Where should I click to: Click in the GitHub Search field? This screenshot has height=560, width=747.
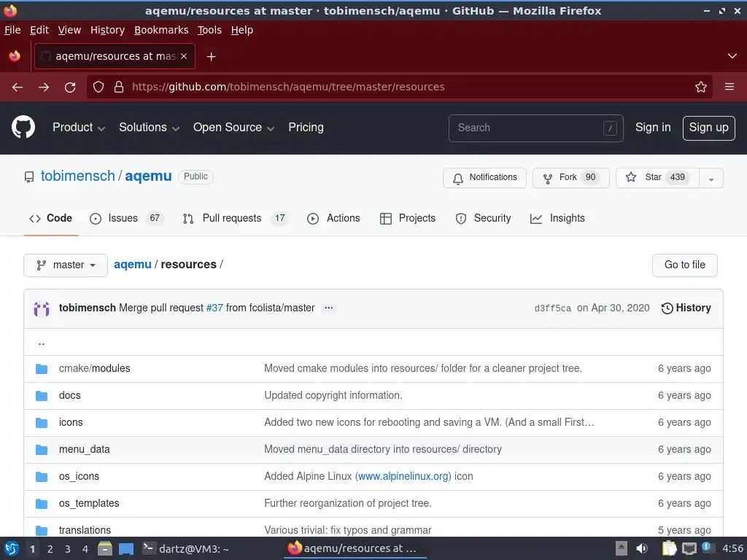tap(535, 128)
